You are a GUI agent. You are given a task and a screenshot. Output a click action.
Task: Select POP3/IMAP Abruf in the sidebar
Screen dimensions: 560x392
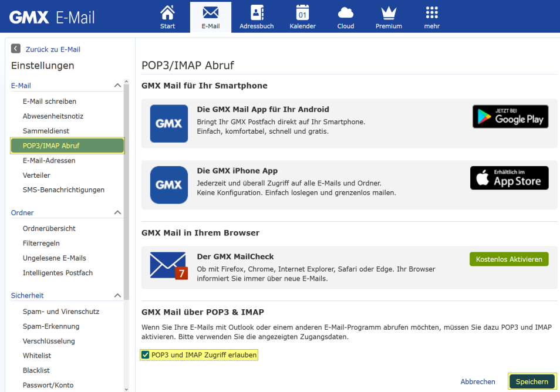67,145
